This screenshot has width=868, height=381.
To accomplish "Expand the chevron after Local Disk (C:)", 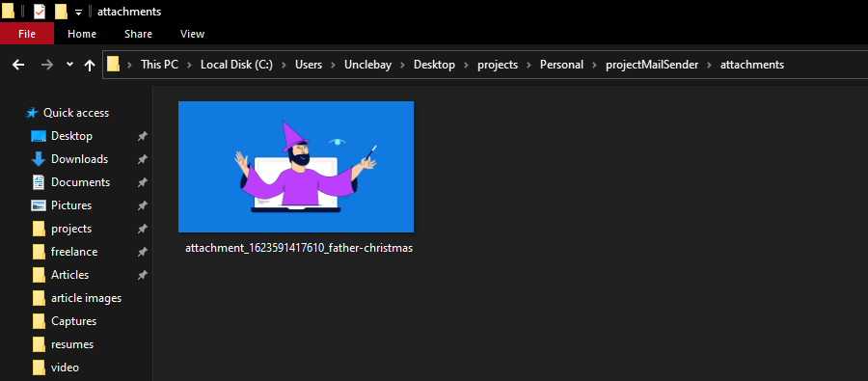I will pyautogui.click(x=284, y=65).
